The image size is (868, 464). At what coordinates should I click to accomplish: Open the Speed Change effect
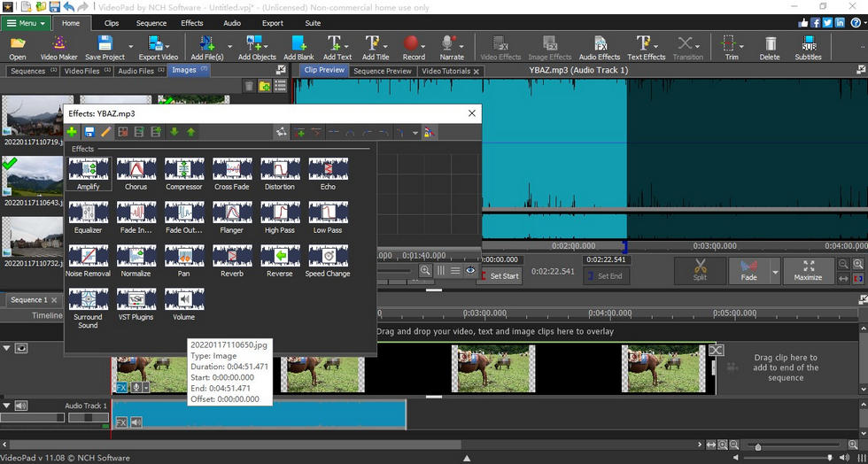(x=328, y=261)
